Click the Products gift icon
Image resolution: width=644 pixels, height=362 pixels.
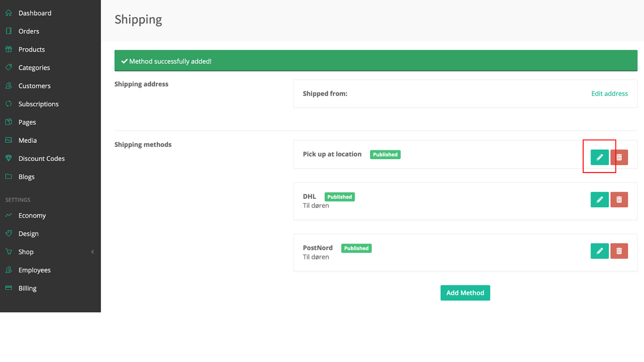coord(8,49)
